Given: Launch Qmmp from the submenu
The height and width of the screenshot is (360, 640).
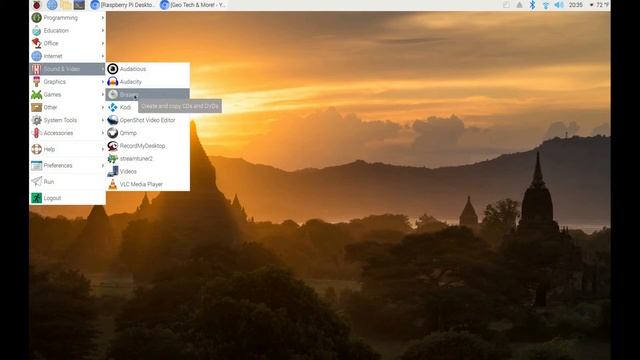Looking at the screenshot, I should (148, 133).
